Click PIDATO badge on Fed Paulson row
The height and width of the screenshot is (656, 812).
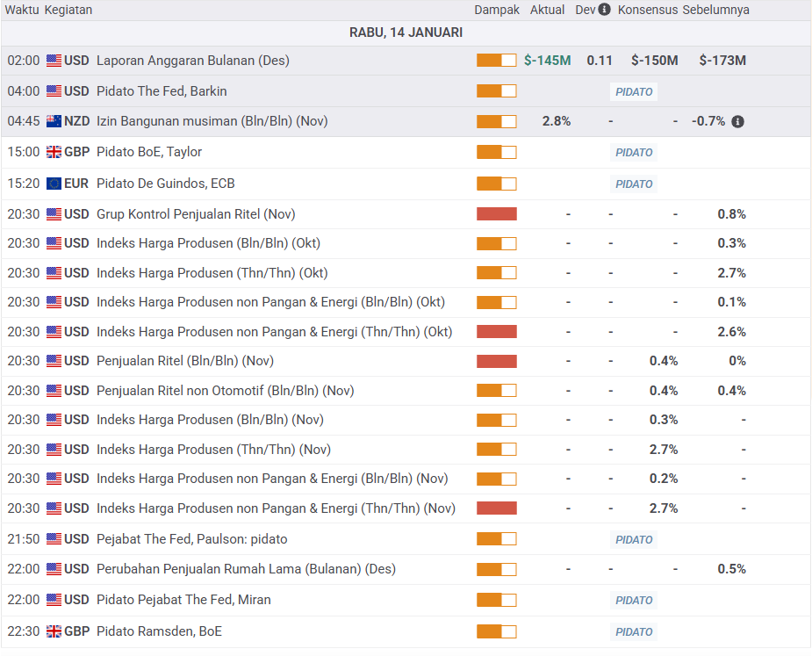[634, 539]
